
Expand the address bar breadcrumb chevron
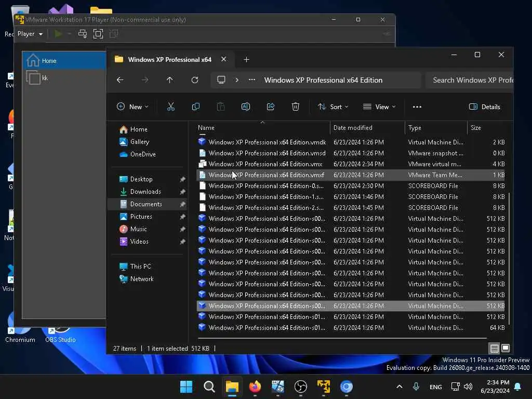click(x=237, y=80)
